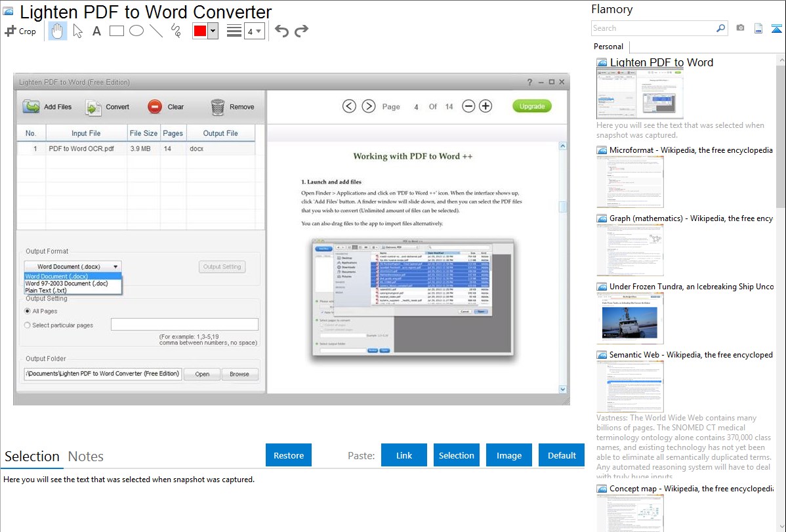This screenshot has width=786, height=532.
Task: Click the Remove trash button
Action: [232, 107]
